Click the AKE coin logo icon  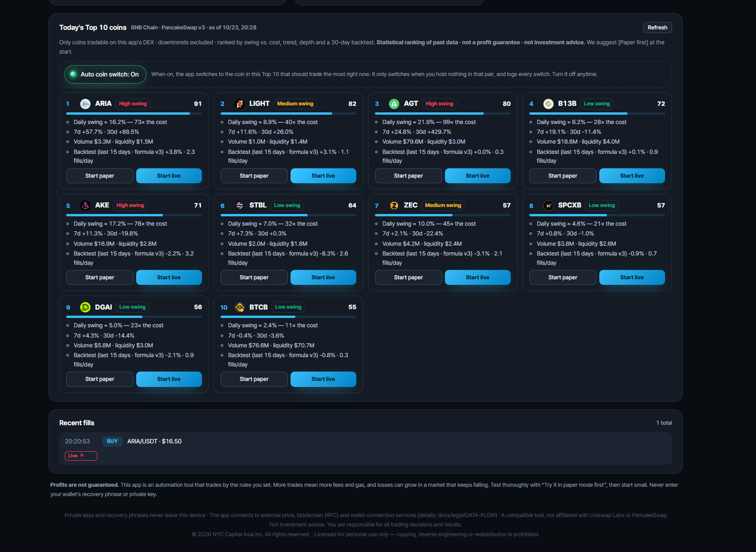[x=85, y=205]
